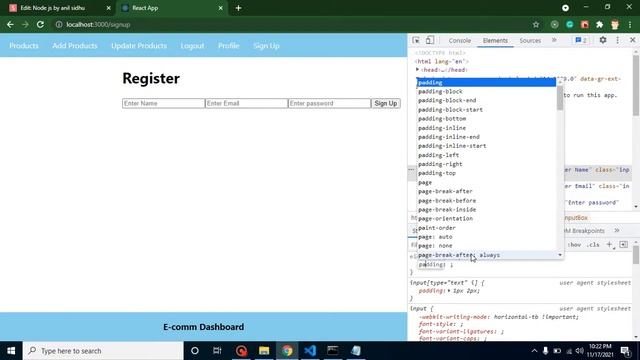The height and width of the screenshot is (360, 640).
Task: Close the React App browser tab
Action: pyautogui.click(x=220, y=8)
